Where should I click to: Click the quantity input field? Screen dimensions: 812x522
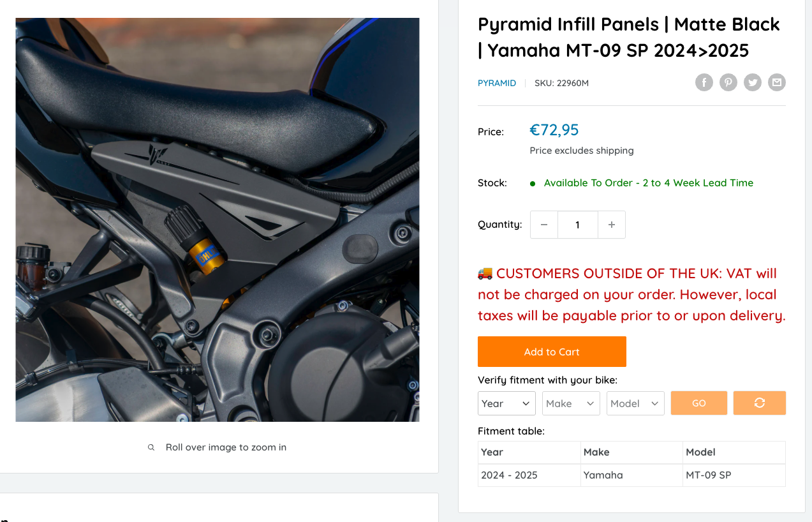(x=577, y=225)
